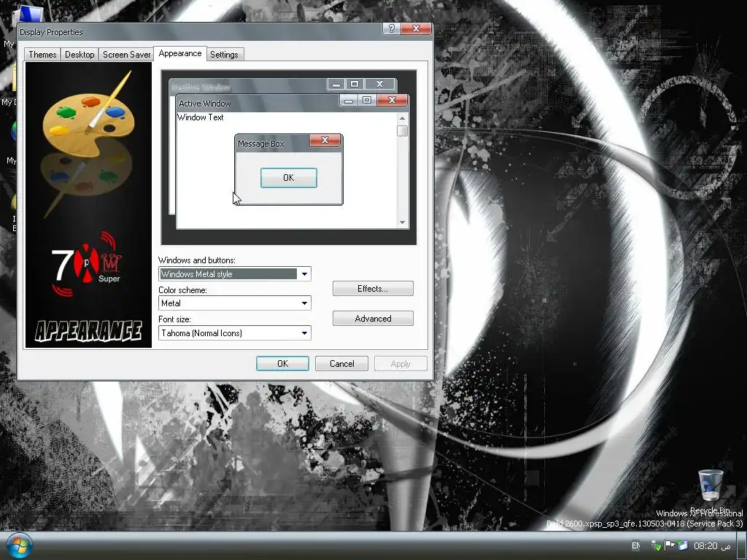The image size is (747, 560).
Task: Click OK in the Message Box preview
Action: click(289, 178)
